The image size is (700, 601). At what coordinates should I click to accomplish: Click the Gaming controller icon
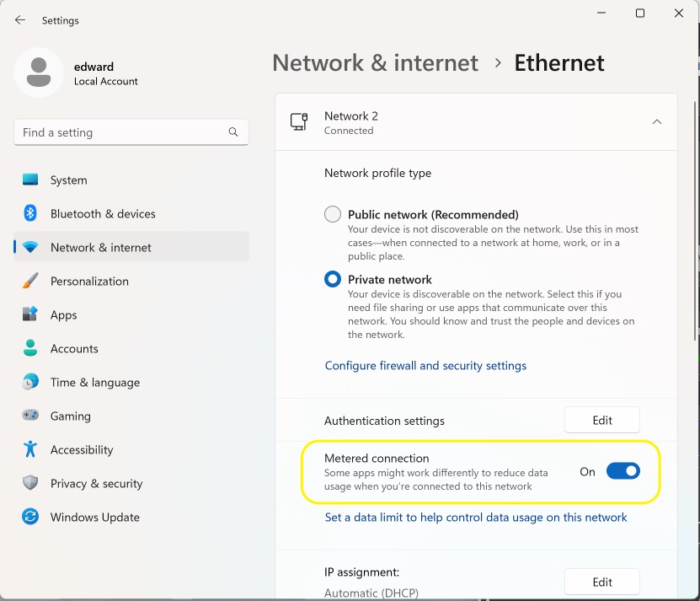(x=30, y=415)
